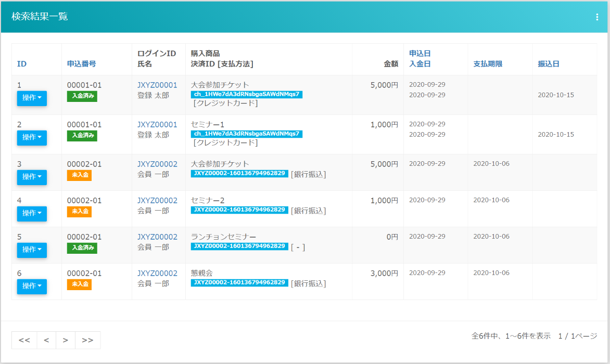The image size is (610, 364).
Task: Open the three-dot options menu in header
Action: pyautogui.click(x=597, y=17)
